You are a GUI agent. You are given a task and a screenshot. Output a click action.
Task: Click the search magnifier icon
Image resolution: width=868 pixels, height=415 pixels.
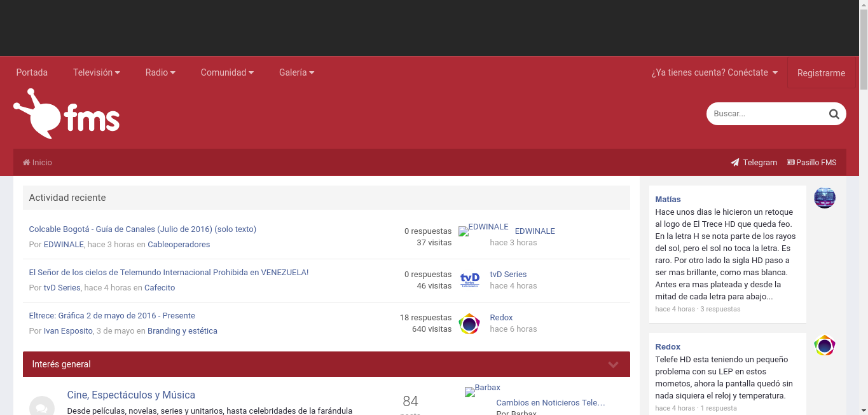(834, 114)
